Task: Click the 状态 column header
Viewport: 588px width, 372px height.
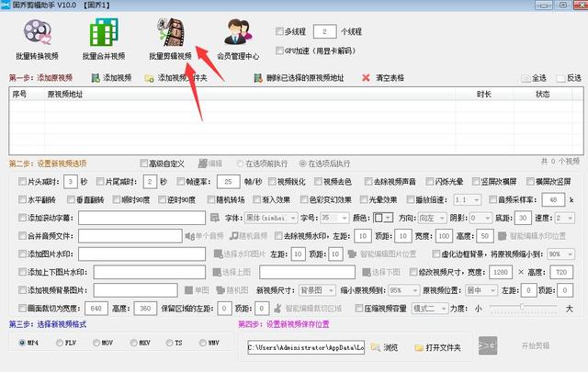Action: pyautogui.click(x=543, y=94)
